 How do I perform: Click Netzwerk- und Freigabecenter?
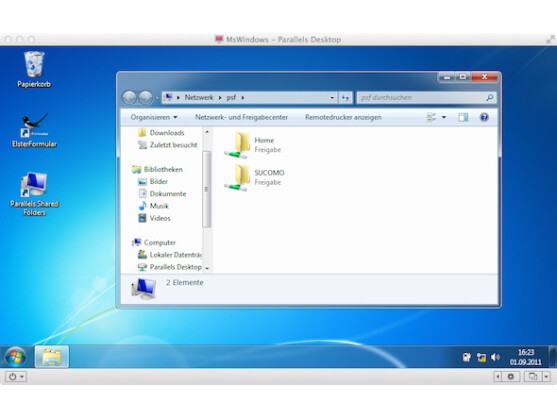coord(241,117)
